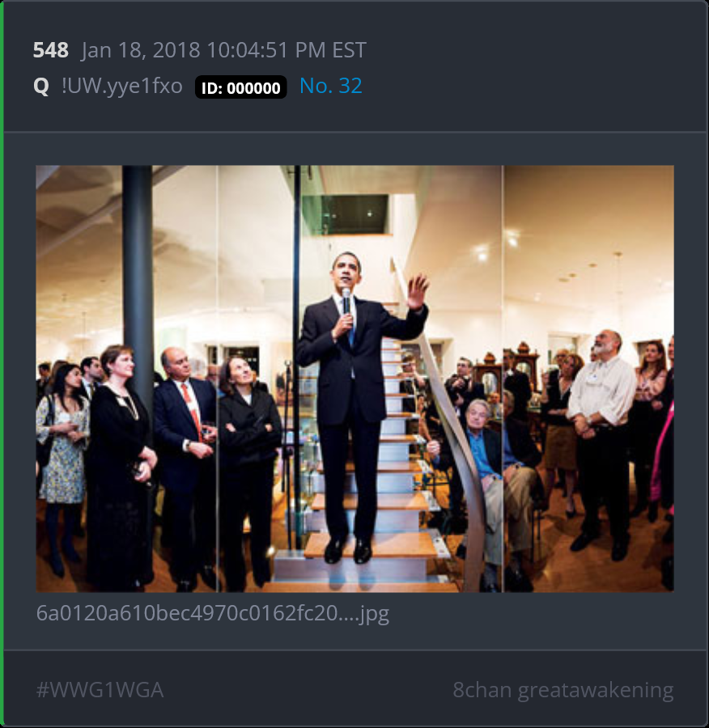Open the #WWG1WGA hashtag
The height and width of the screenshot is (728, 709).
[x=100, y=690]
